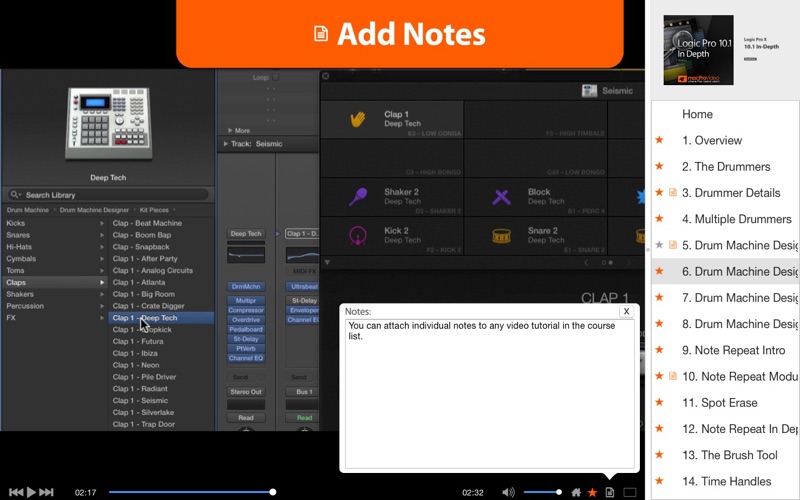
Task: Expand the Kicks category arrow
Action: click(x=102, y=223)
